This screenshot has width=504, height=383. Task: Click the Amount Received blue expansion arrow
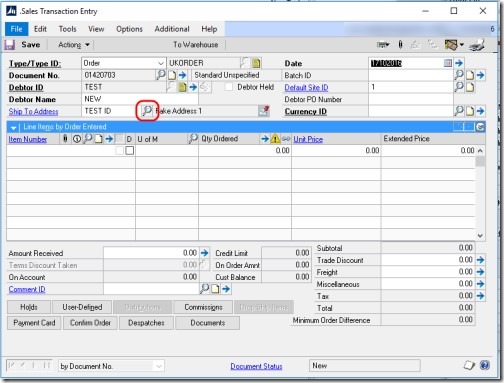pyautogui.click(x=204, y=253)
